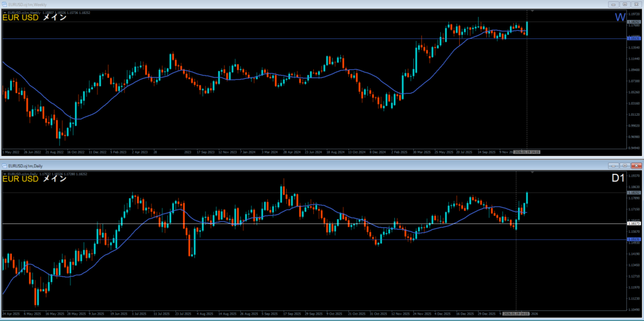
Task: Click the 18 Aug 2024 date on Weekly axis
Action: pos(335,152)
